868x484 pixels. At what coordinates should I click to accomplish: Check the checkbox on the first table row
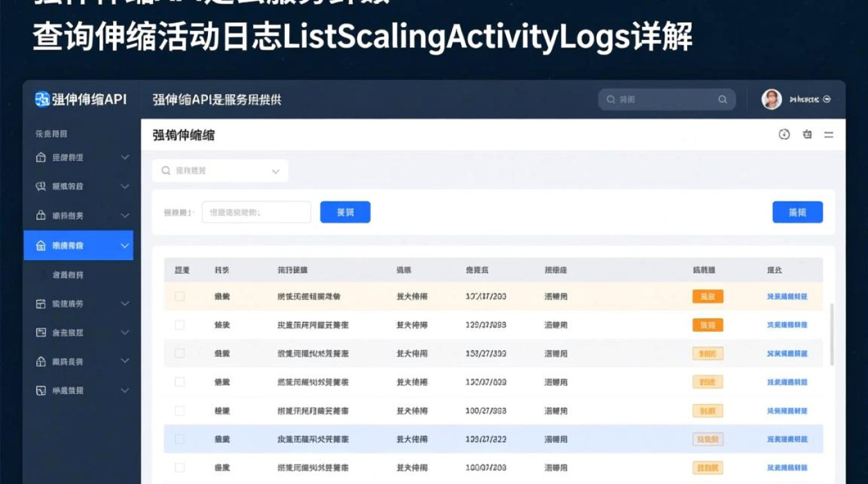[x=180, y=296]
